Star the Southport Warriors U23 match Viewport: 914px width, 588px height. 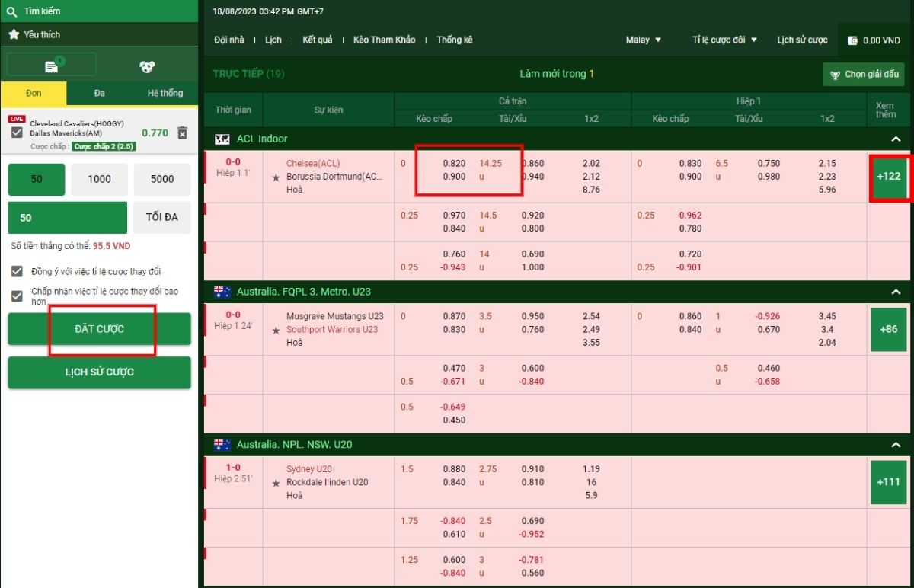(x=276, y=330)
